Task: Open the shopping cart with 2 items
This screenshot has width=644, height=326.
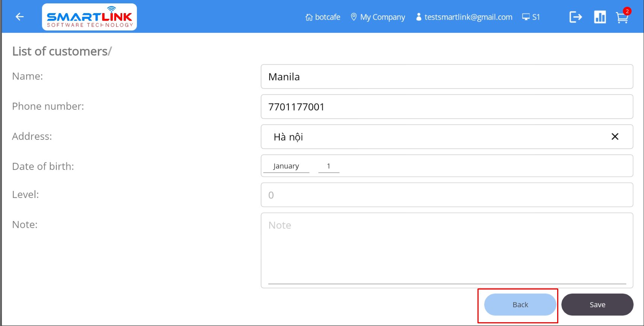Action: pyautogui.click(x=622, y=17)
